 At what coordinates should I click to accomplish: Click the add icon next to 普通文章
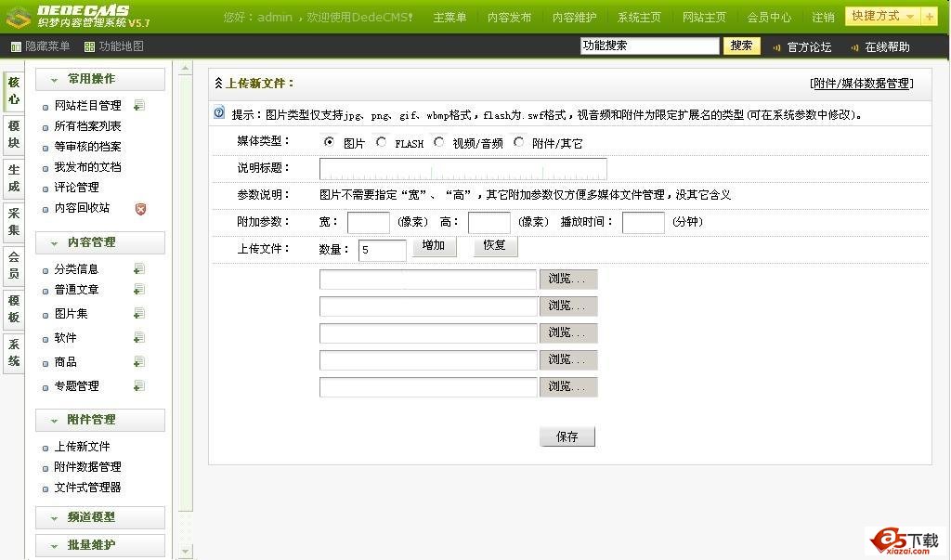click(139, 290)
